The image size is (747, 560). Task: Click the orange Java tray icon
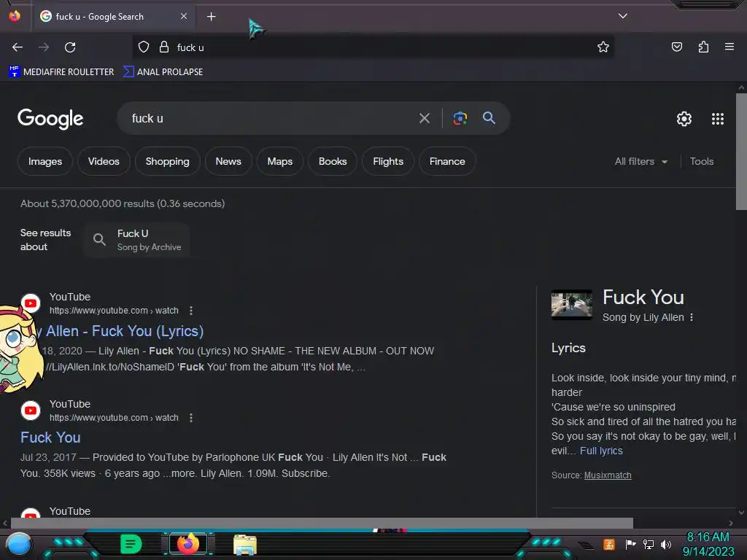[609, 544]
